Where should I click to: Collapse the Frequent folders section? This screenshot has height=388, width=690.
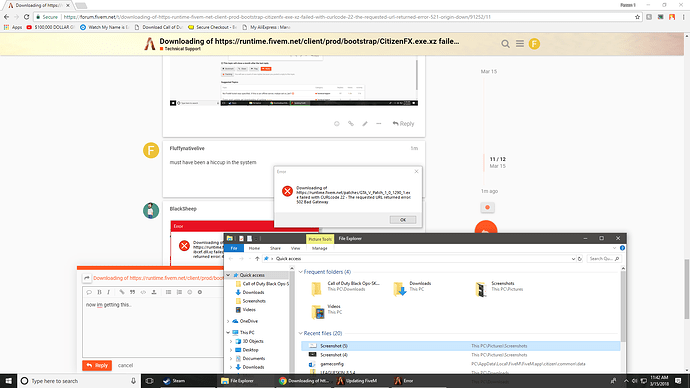click(301, 272)
